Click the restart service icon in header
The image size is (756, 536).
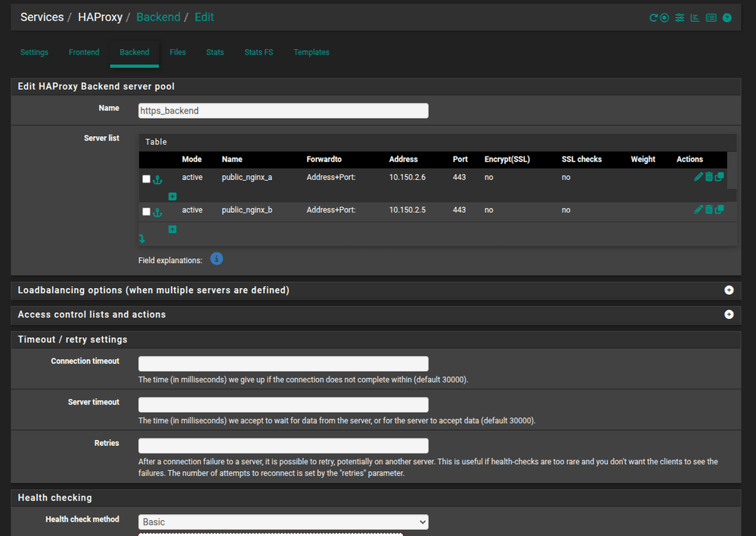pyautogui.click(x=653, y=18)
